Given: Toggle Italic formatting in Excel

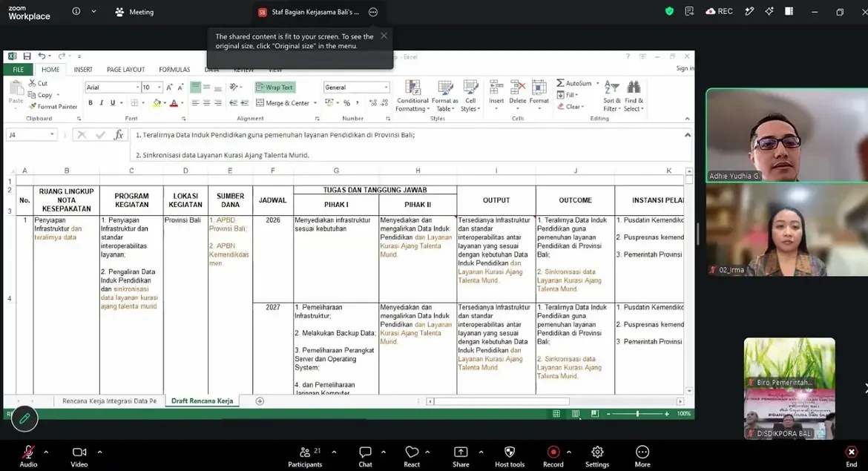Looking at the screenshot, I should tap(102, 103).
